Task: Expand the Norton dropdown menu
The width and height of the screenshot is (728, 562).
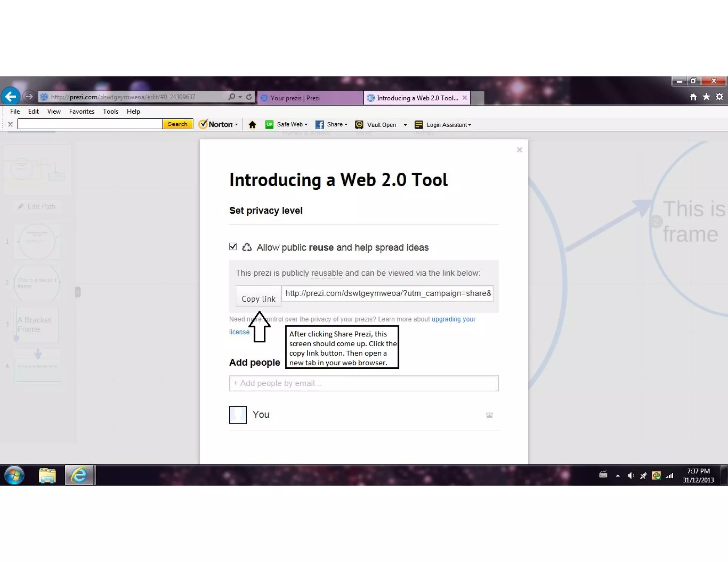Action: (236, 125)
